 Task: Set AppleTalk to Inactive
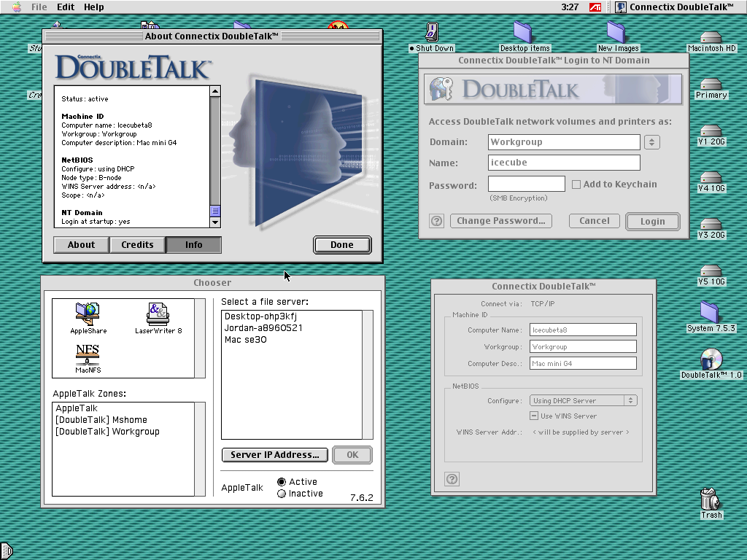[281, 494]
